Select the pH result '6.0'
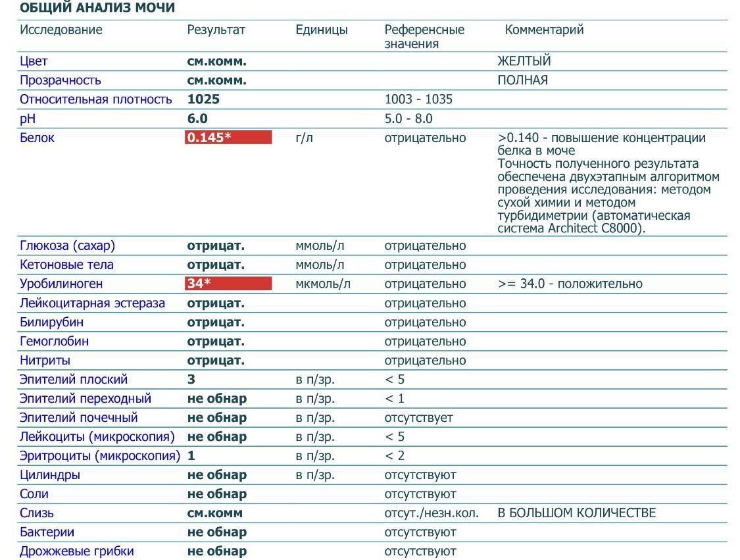Screen dimensions: 740x560 pos(197,118)
